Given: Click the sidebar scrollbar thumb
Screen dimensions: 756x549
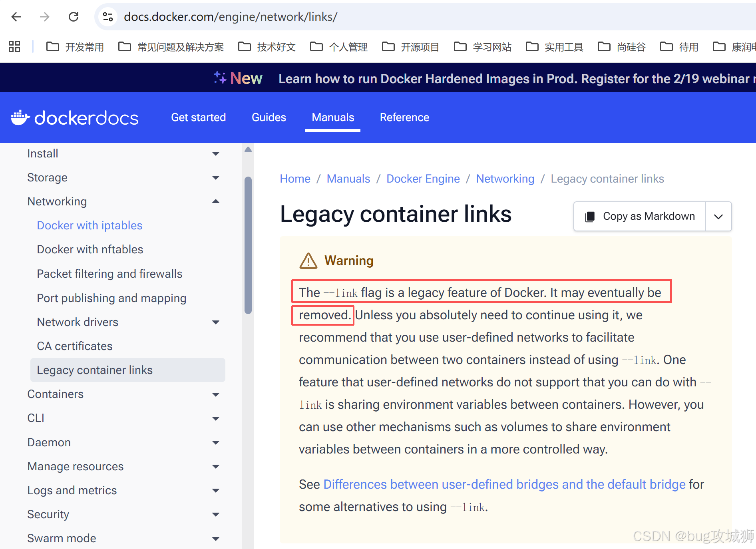Looking at the screenshot, I should (x=248, y=245).
